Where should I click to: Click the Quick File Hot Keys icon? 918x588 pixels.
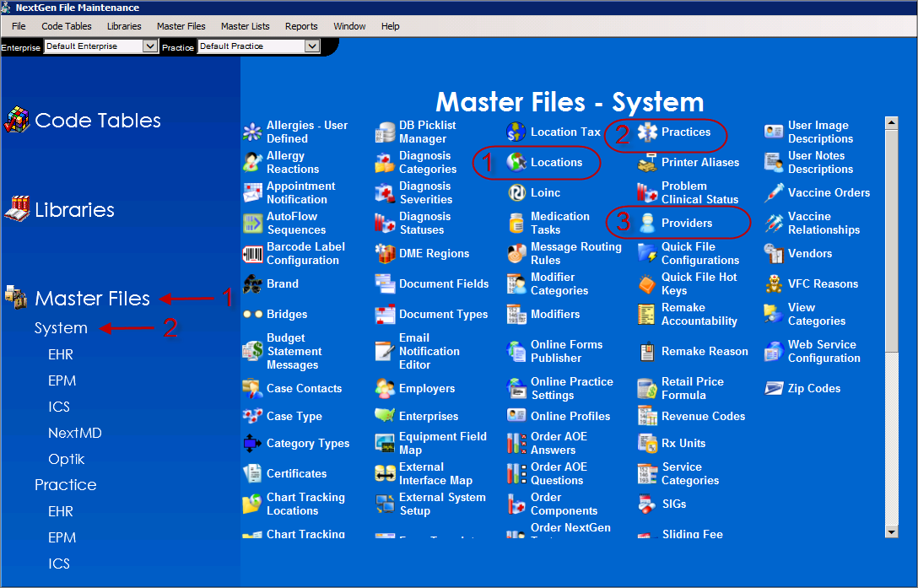(x=647, y=284)
